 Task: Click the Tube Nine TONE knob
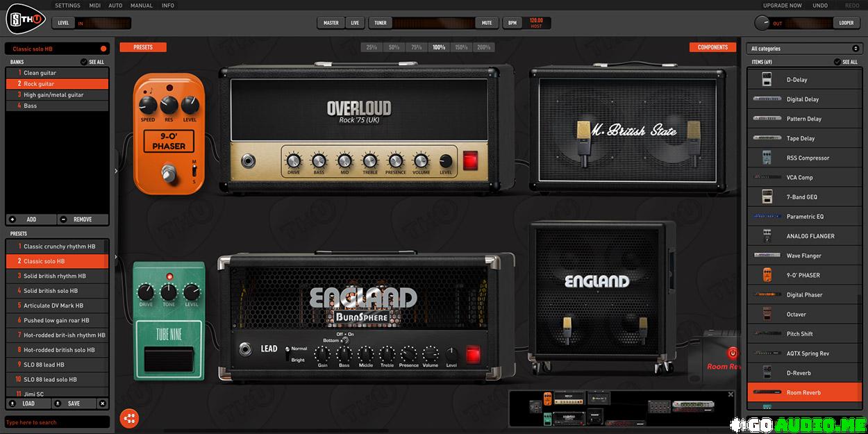(169, 292)
